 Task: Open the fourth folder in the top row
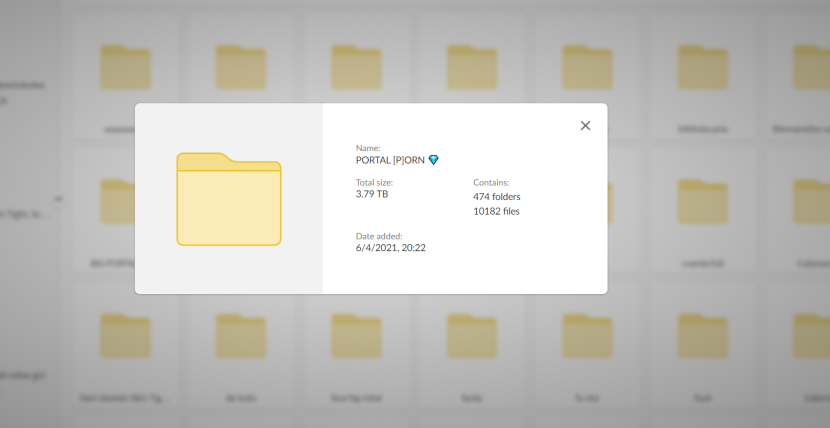(x=472, y=67)
